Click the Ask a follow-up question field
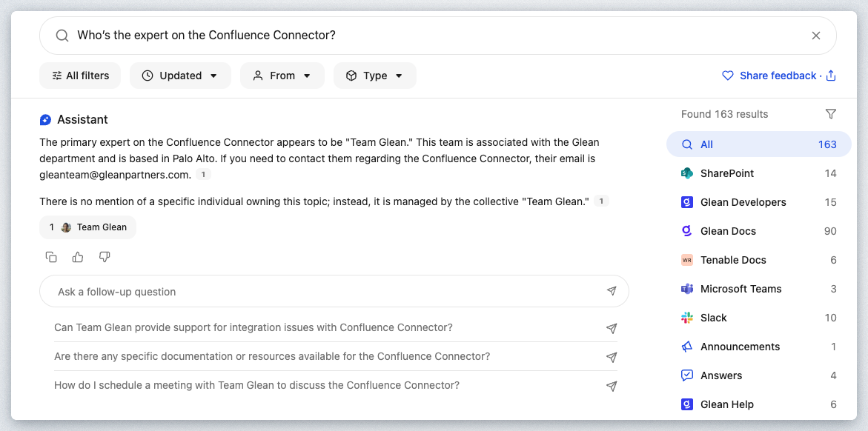Viewport: 868px width, 431px height. (x=326, y=292)
